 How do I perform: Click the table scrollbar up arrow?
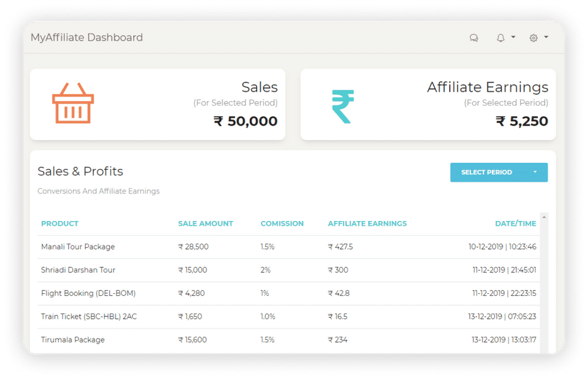[544, 217]
